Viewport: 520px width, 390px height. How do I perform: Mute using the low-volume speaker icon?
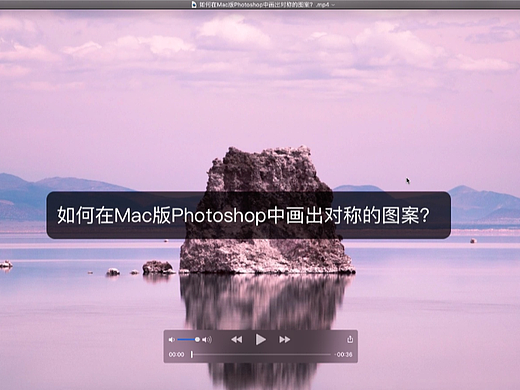171,340
